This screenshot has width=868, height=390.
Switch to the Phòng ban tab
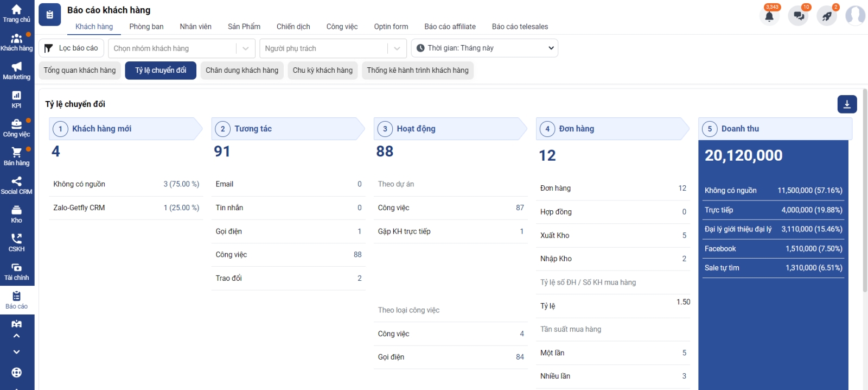[x=146, y=27]
